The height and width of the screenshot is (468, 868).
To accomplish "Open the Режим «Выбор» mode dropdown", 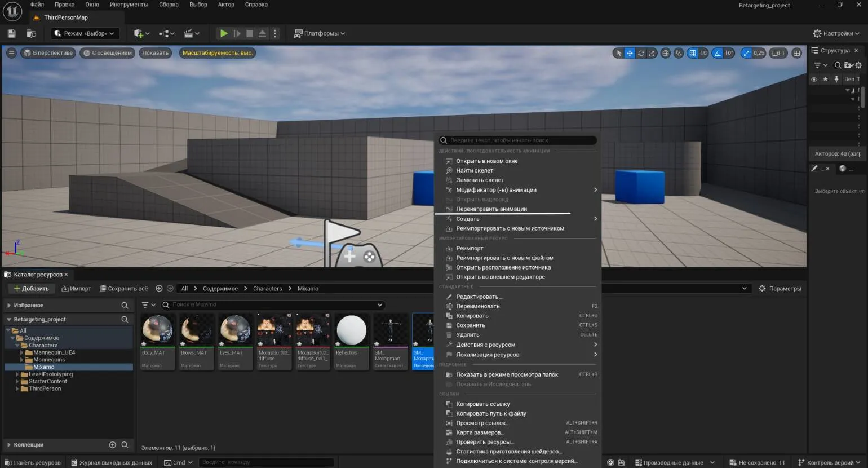I will (x=85, y=34).
